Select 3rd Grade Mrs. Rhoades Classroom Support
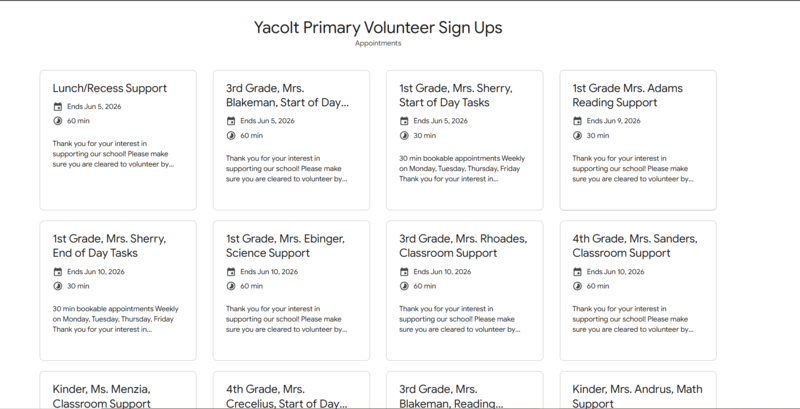 (464, 245)
